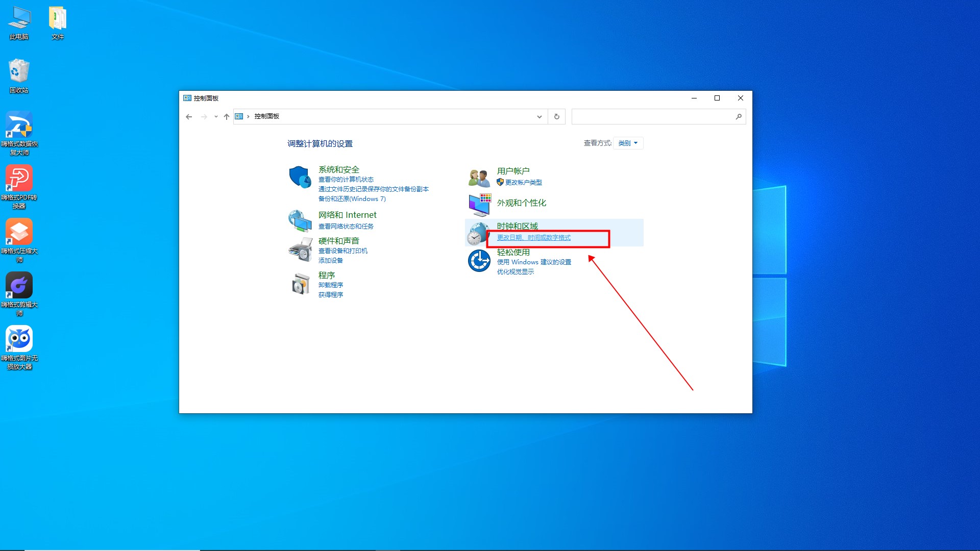The image size is (980, 551).
Task: Click the Clock and Region globe icon
Action: coord(478,234)
